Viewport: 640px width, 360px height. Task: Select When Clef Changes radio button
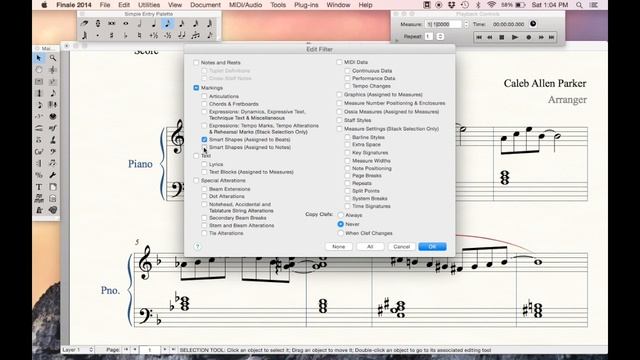coord(340,233)
